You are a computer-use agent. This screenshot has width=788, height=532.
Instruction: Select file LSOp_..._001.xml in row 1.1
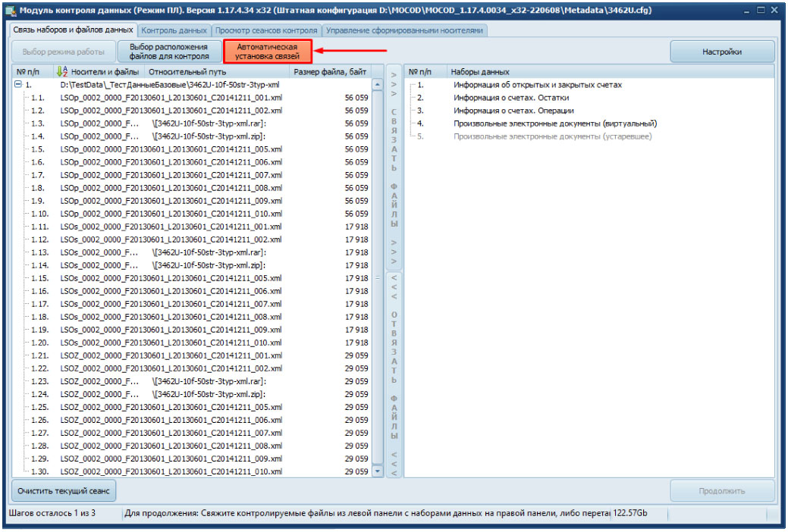pos(171,98)
